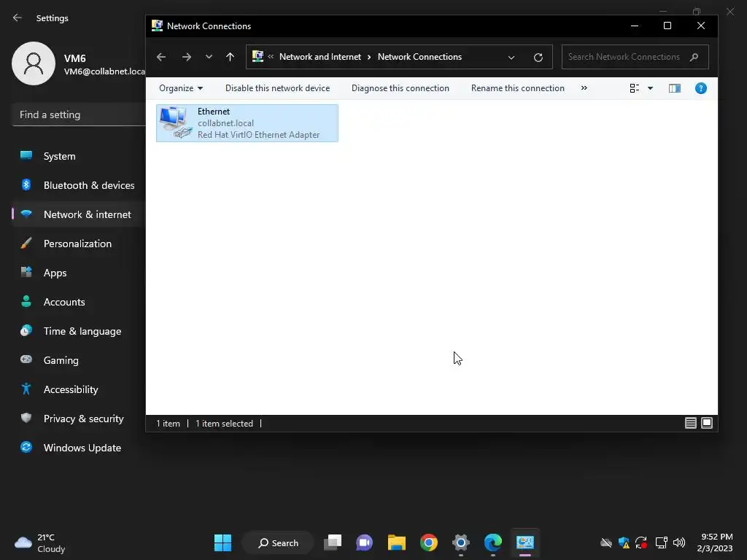Open File Explorer from taskbar

coord(396,542)
